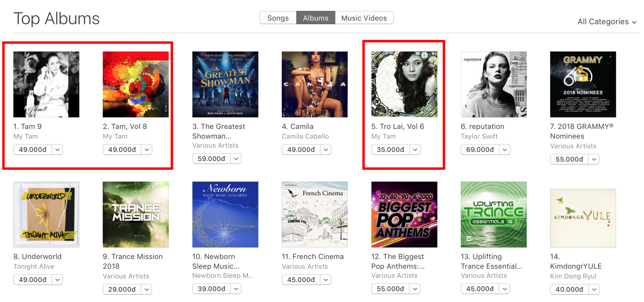This screenshot has height=302, width=644.
Task: Expand options arrow beside KimdongrYULE price
Action: [594, 289]
